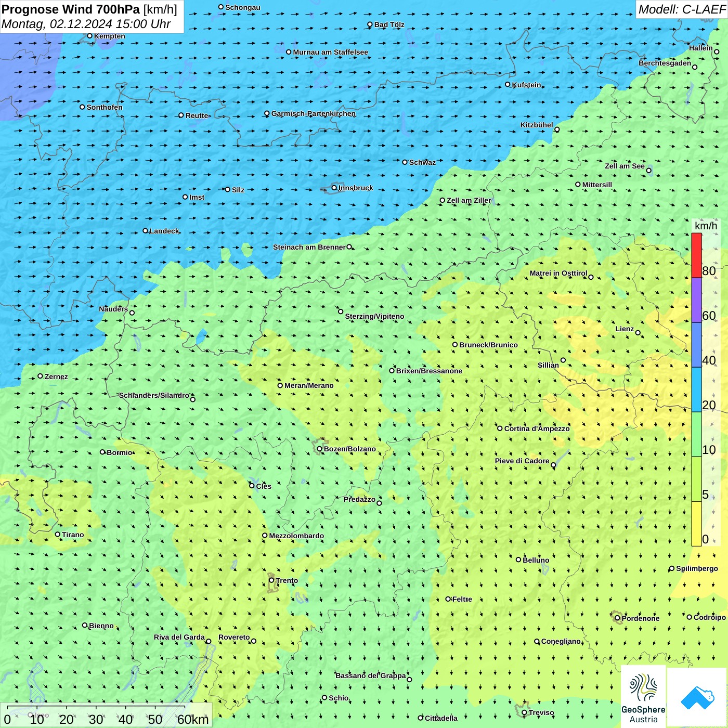Select the Zell am See marker circle

[x=648, y=171]
